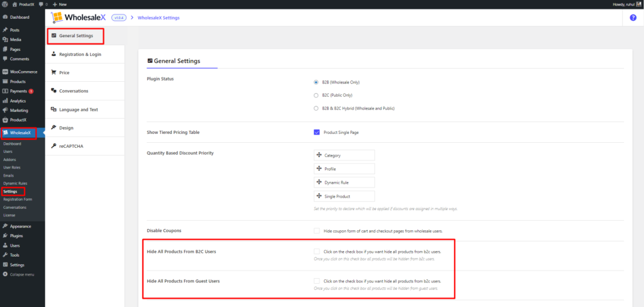This screenshot has height=307, width=644.
Task: Select B2B & B2C Hybrid radio option
Action: tap(316, 108)
